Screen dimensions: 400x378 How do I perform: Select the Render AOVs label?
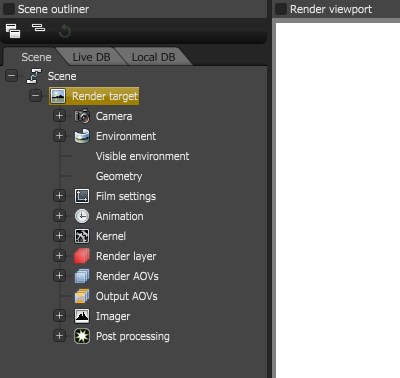(x=127, y=276)
